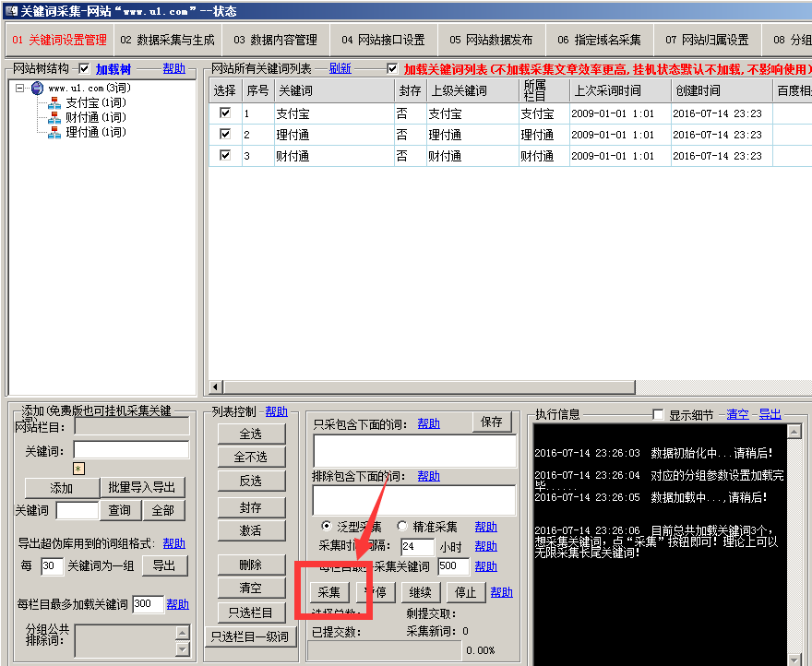
Task: Open the 06 指定域名采集 tab
Action: [x=599, y=40]
